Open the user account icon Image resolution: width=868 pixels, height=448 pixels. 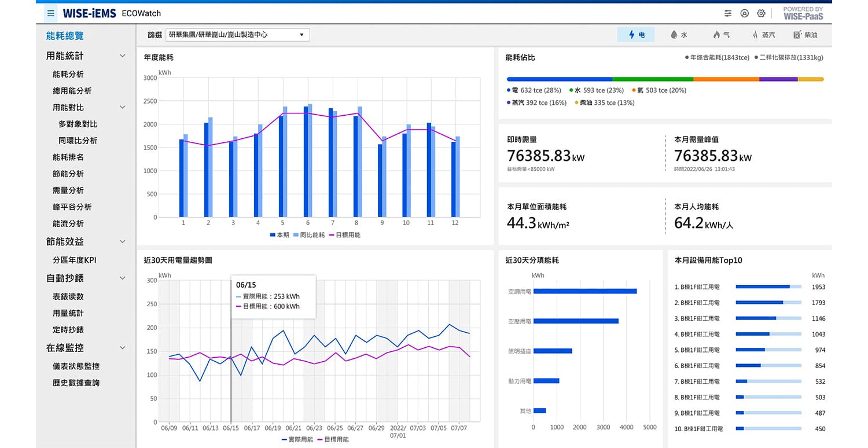[745, 13]
